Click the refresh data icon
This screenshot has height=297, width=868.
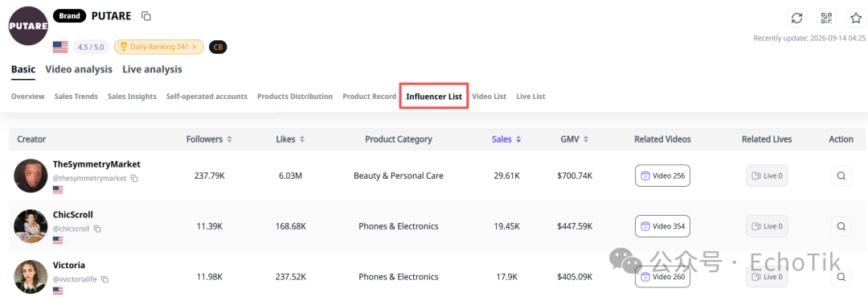(x=796, y=18)
